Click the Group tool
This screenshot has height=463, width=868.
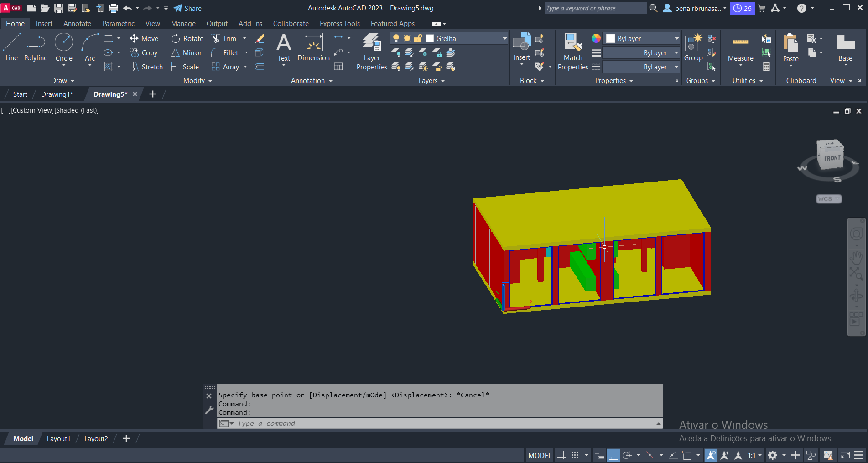(x=693, y=47)
